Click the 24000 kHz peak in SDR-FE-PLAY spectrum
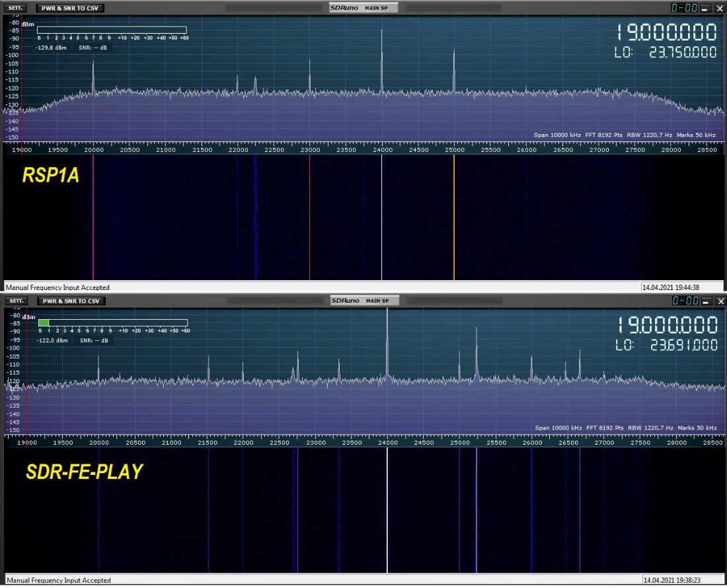Screen dimensions: 727x588 tap(387, 343)
